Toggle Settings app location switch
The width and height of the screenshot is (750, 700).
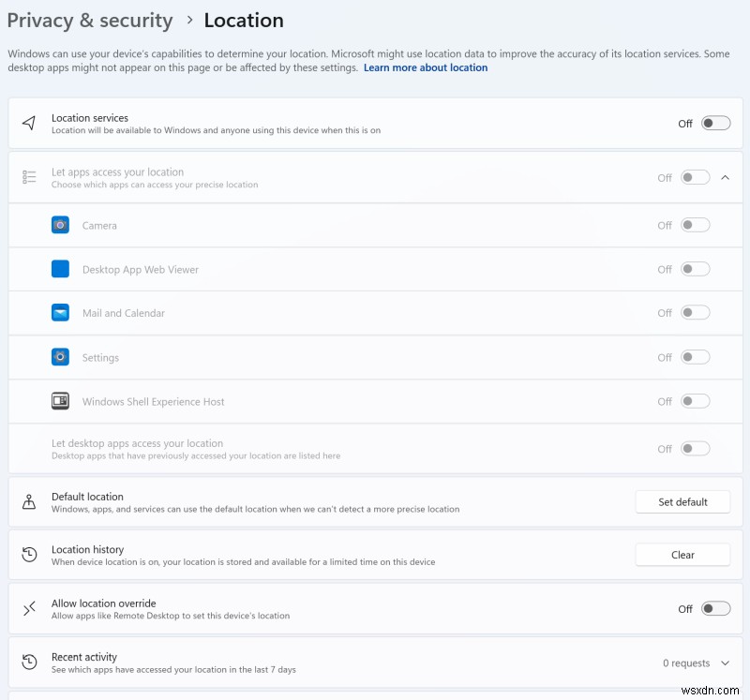coord(696,357)
